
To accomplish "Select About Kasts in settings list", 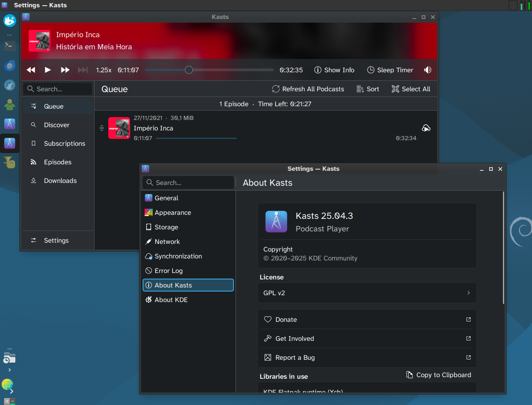I will [x=188, y=285].
